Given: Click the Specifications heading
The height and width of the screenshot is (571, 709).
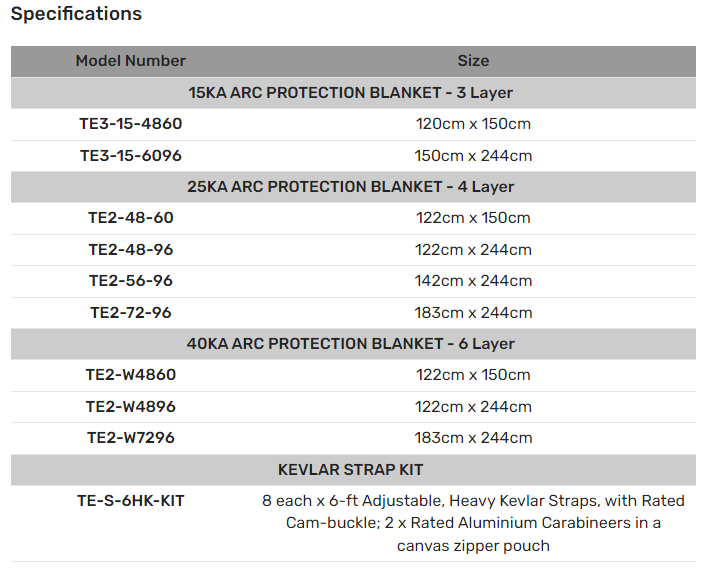Looking at the screenshot, I should [76, 14].
